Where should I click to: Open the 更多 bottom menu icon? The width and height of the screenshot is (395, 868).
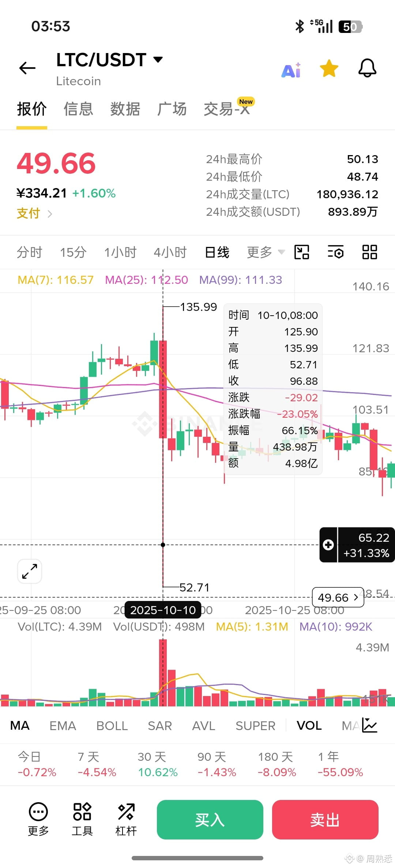(38, 820)
